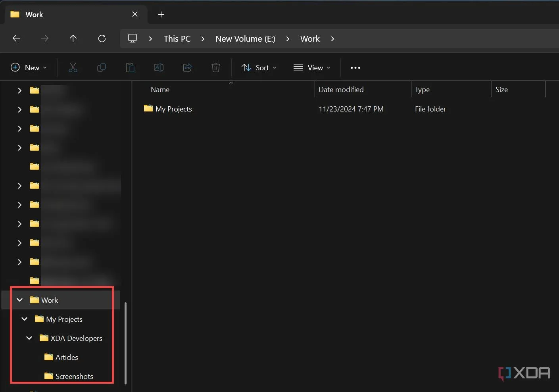Click the navigation pane scrollbar
This screenshot has height=392, width=559.
click(x=125, y=343)
